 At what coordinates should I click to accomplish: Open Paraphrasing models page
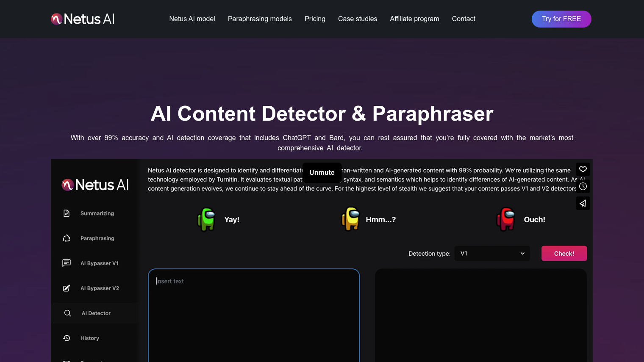tap(260, 19)
